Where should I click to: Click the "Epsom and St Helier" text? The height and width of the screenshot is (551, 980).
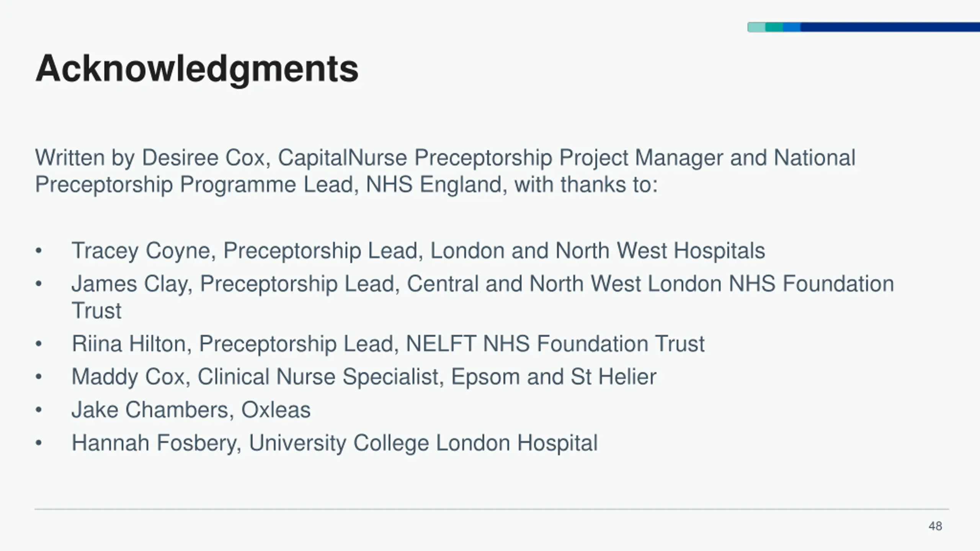pyautogui.click(x=554, y=377)
